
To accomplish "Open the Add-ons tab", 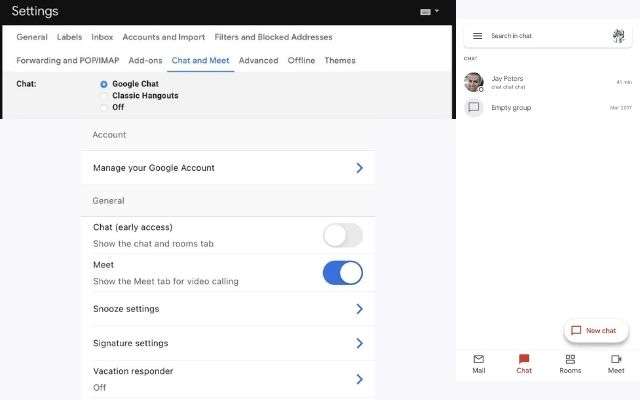I will click(145, 60).
